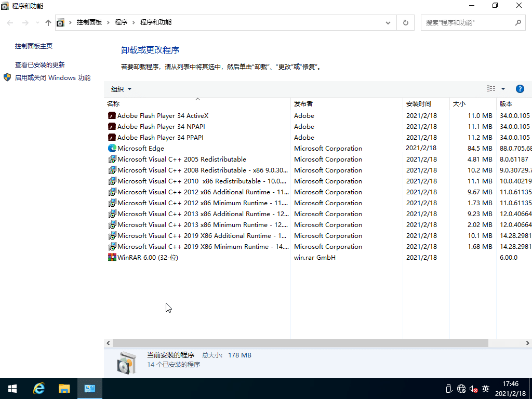
Task: Open Internet Explorer from the taskbar
Action: (38, 388)
